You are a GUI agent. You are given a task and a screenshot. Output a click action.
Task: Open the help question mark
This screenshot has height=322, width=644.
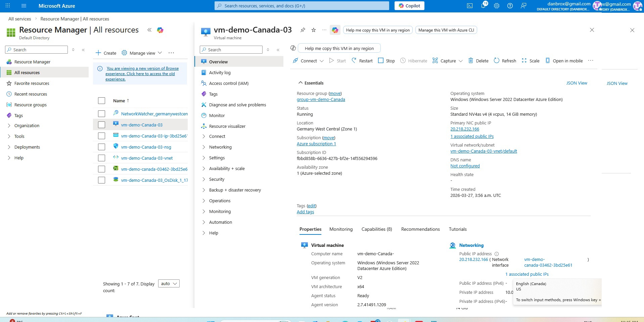[510, 6]
